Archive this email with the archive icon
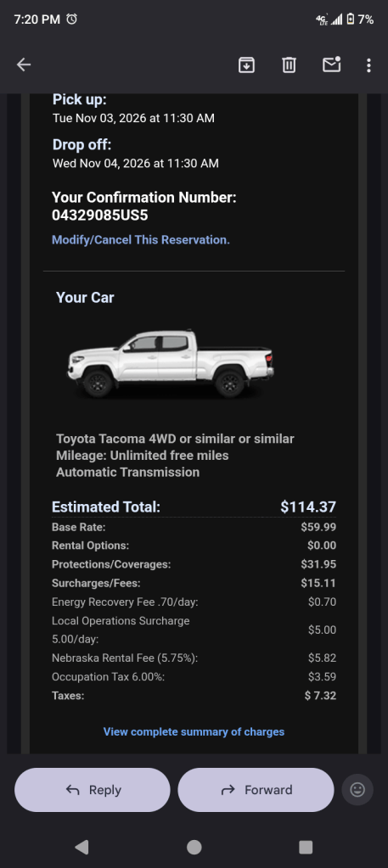This screenshot has height=868, width=388. point(246,64)
